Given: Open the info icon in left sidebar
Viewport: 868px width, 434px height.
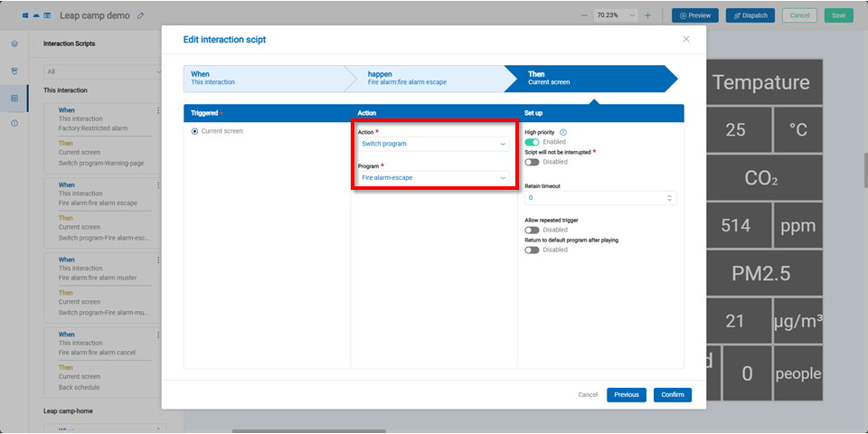Looking at the screenshot, I should [x=14, y=123].
